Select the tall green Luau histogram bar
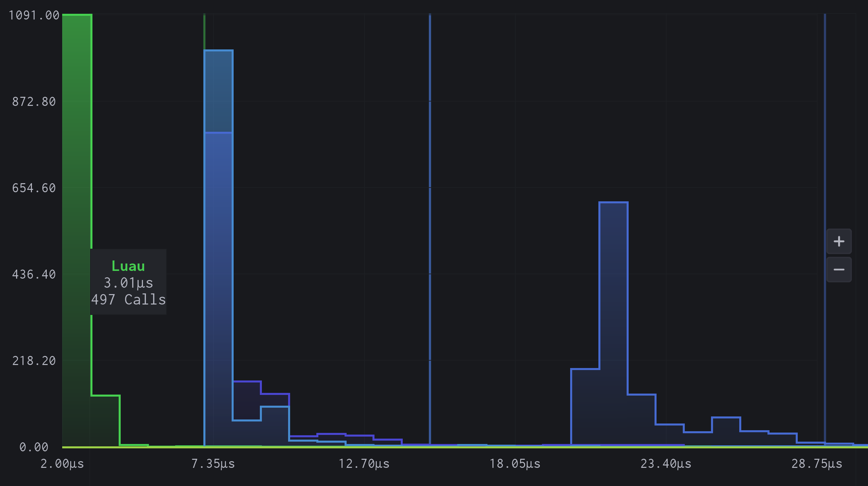 (77, 230)
